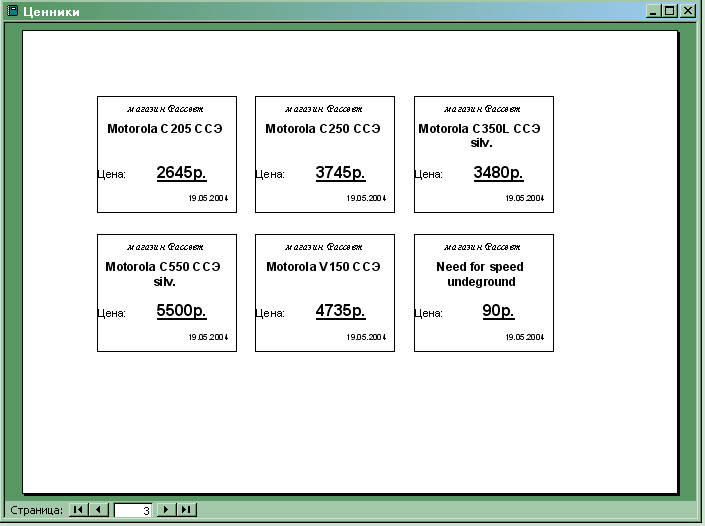
Task: Click the Страница label in navigation bar
Action: pos(35,510)
